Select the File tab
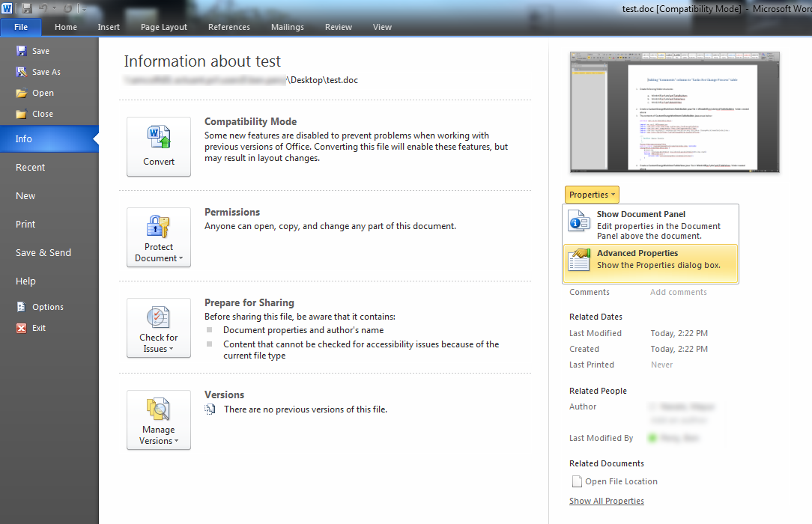812x524 pixels. (x=21, y=27)
